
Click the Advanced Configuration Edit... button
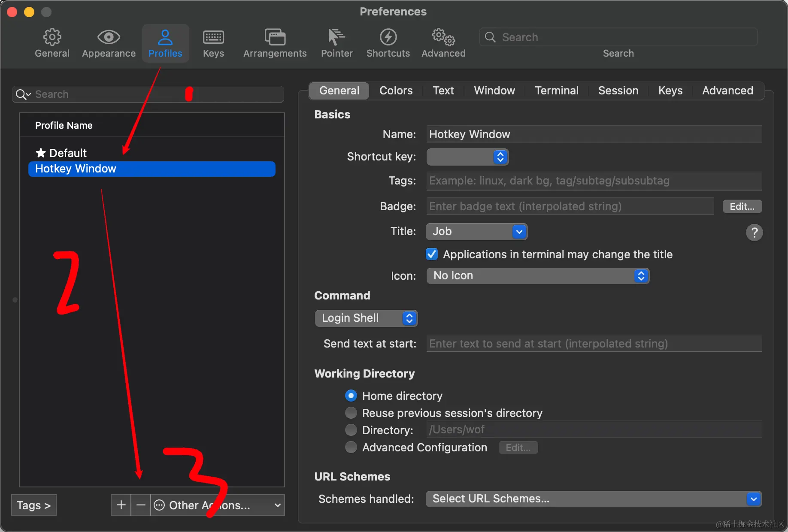(518, 447)
